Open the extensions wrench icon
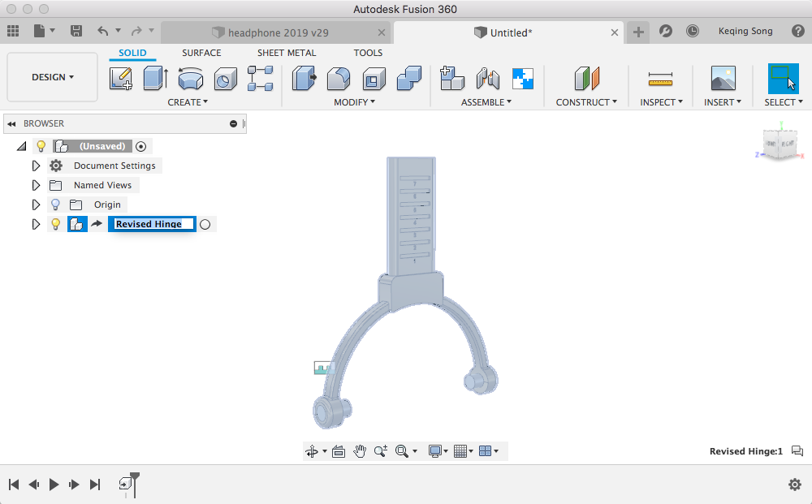 click(666, 31)
